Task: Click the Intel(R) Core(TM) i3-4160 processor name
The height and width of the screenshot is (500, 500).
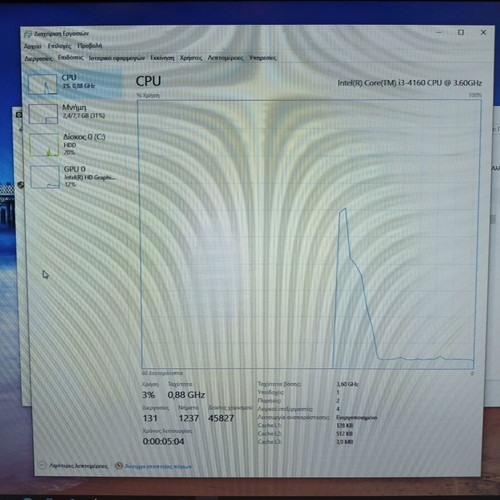Action: point(410,83)
